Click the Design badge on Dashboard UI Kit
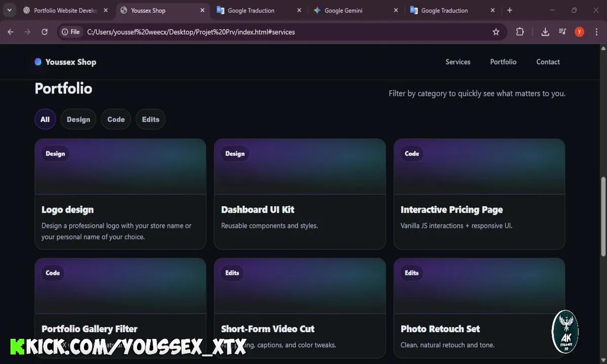The width and height of the screenshot is (607, 364). [x=235, y=154]
